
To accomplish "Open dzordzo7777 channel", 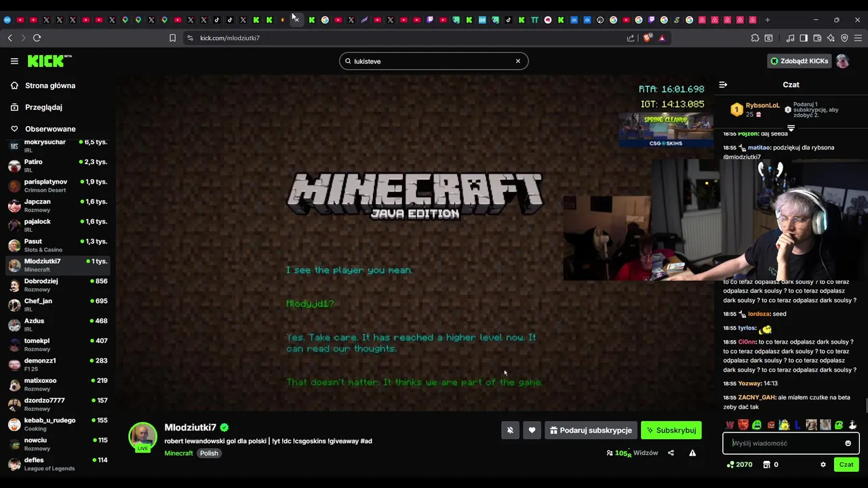I will coord(58,405).
